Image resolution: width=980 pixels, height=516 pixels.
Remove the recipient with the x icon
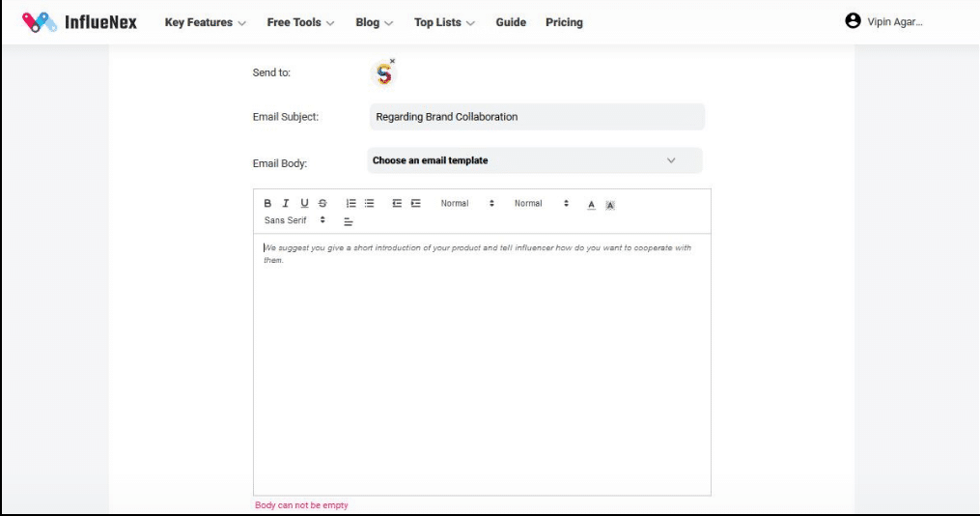393,61
